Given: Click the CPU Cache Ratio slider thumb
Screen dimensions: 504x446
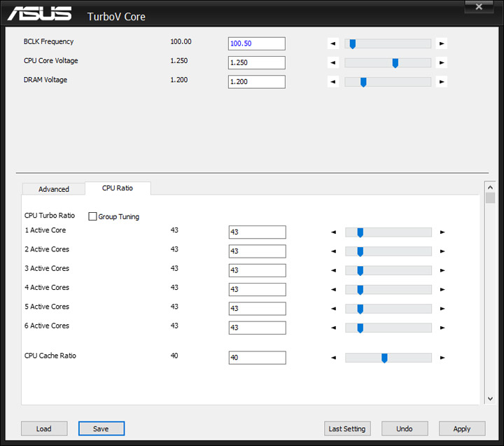Looking at the screenshot, I should (x=384, y=358).
